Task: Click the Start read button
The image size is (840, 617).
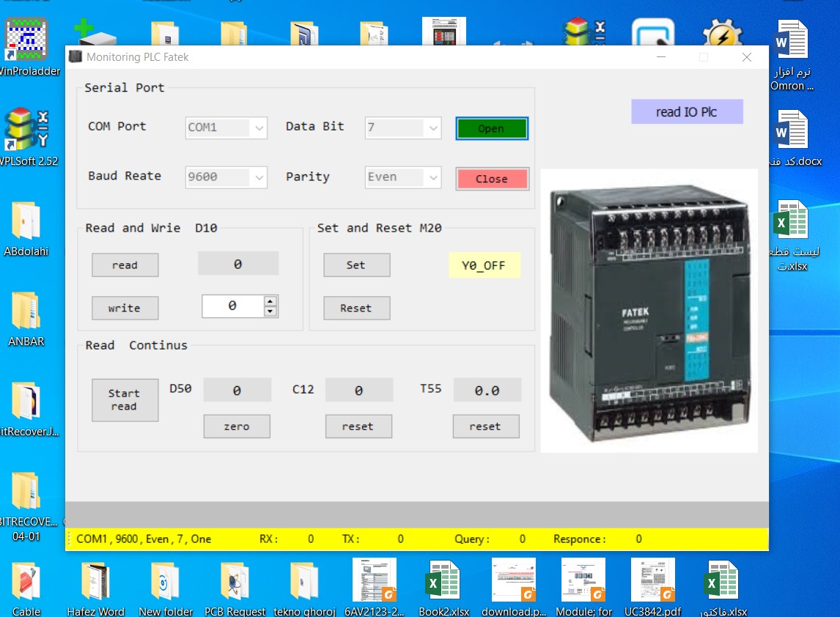Action: click(125, 400)
